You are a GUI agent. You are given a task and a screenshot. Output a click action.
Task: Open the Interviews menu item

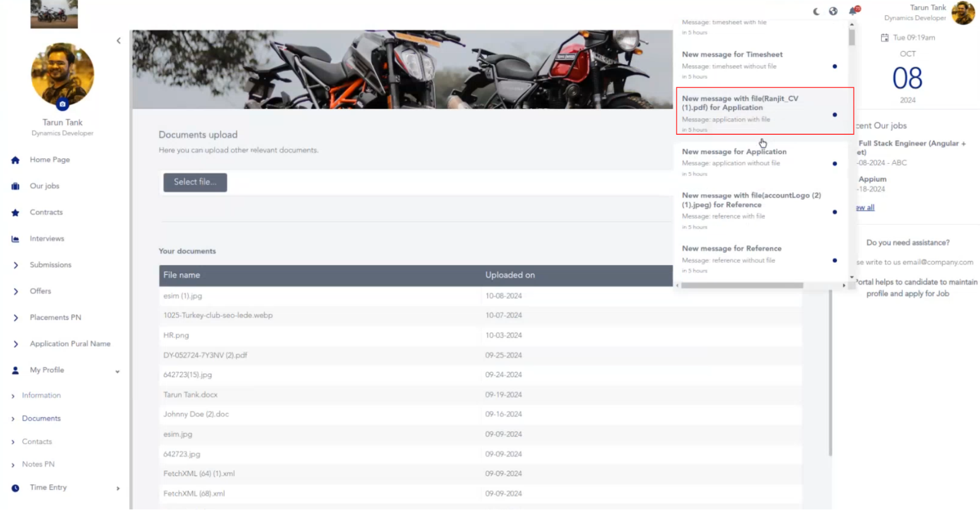(47, 238)
